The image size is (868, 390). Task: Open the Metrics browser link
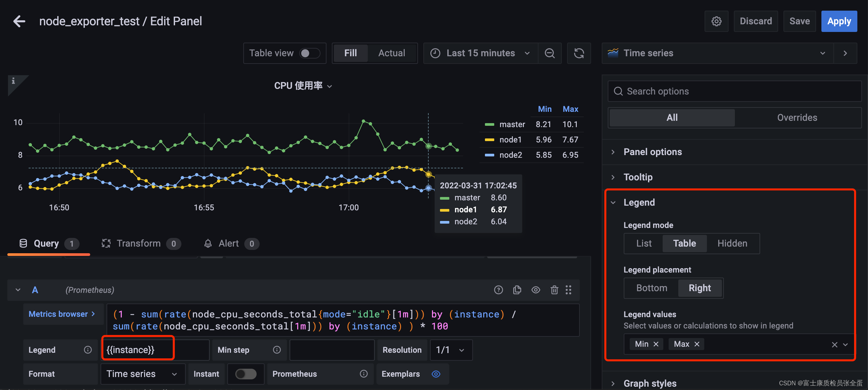[62, 314]
